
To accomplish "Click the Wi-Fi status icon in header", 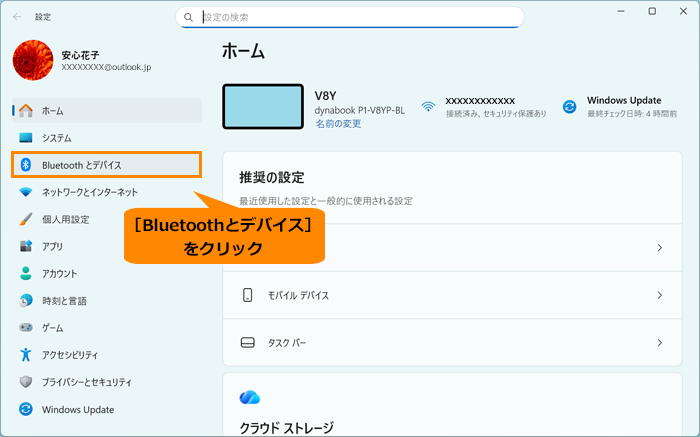I will [x=428, y=107].
